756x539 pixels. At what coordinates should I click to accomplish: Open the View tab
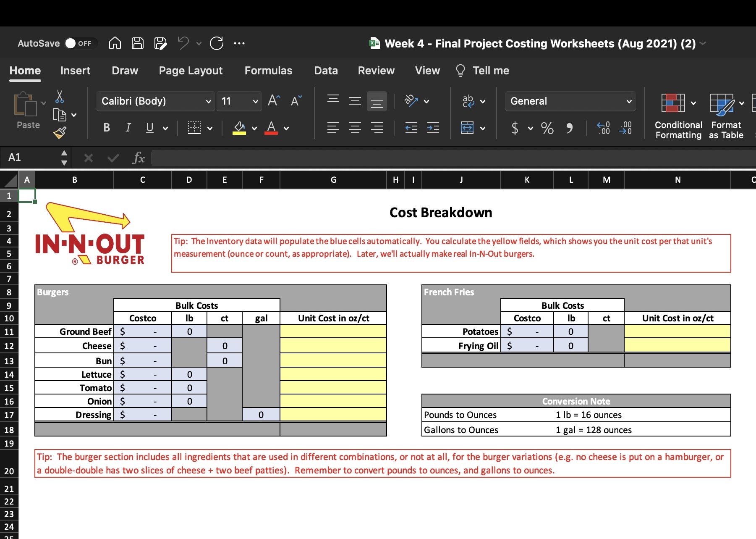(x=427, y=71)
